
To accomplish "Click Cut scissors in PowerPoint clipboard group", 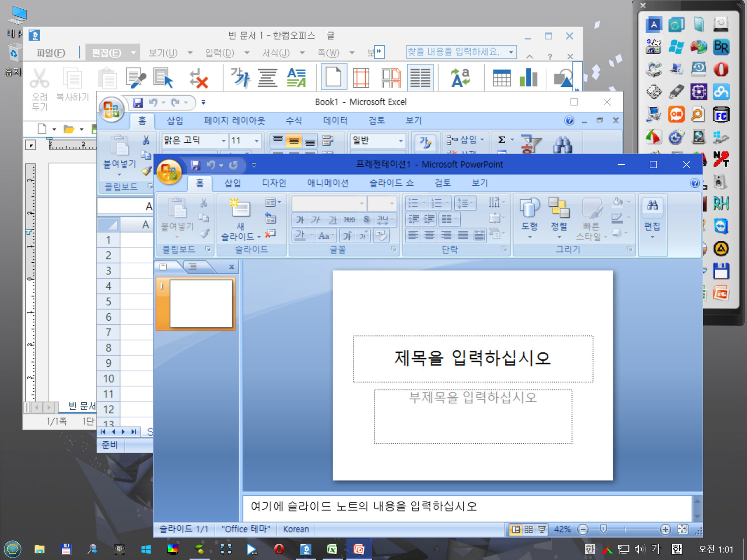I will click(x=204, y=203).
